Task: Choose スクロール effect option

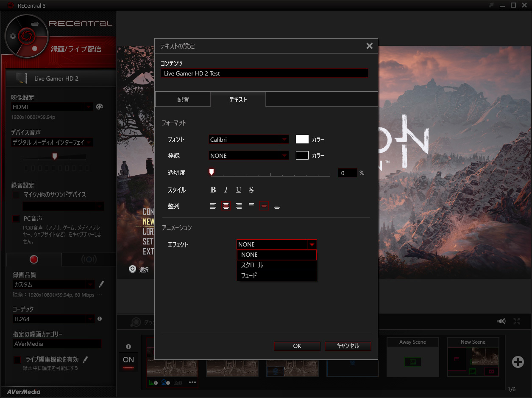Action: (277, 265)
